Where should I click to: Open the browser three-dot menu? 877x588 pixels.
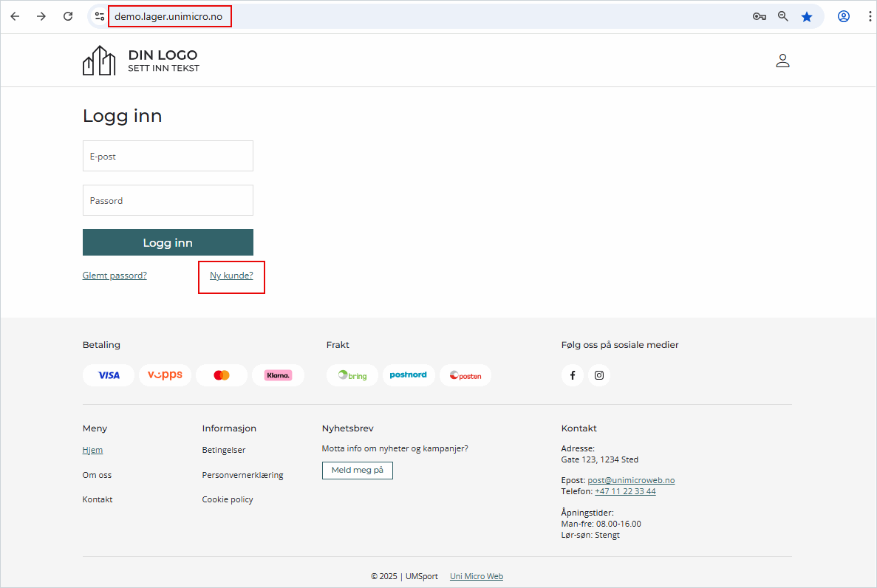[870, 16]
